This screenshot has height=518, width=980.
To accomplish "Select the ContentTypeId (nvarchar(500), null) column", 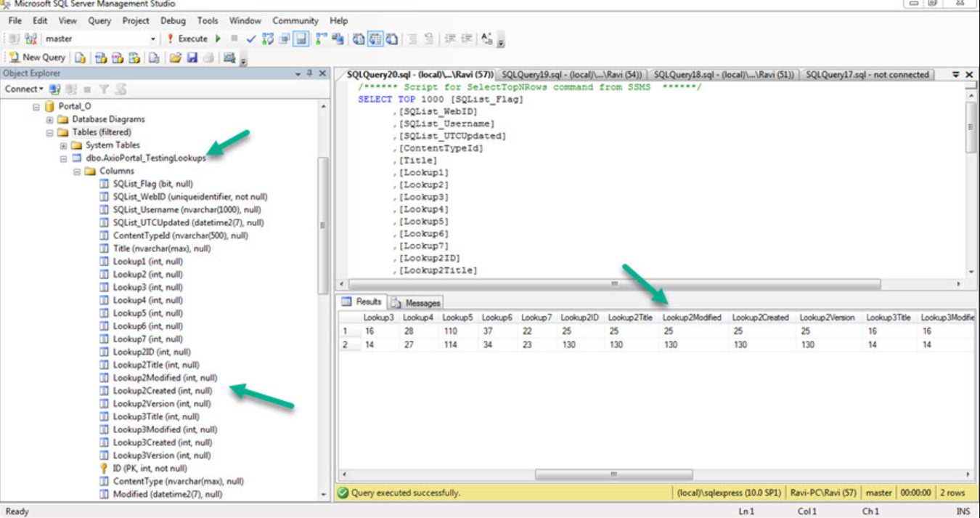I will [x=173, y=235].
